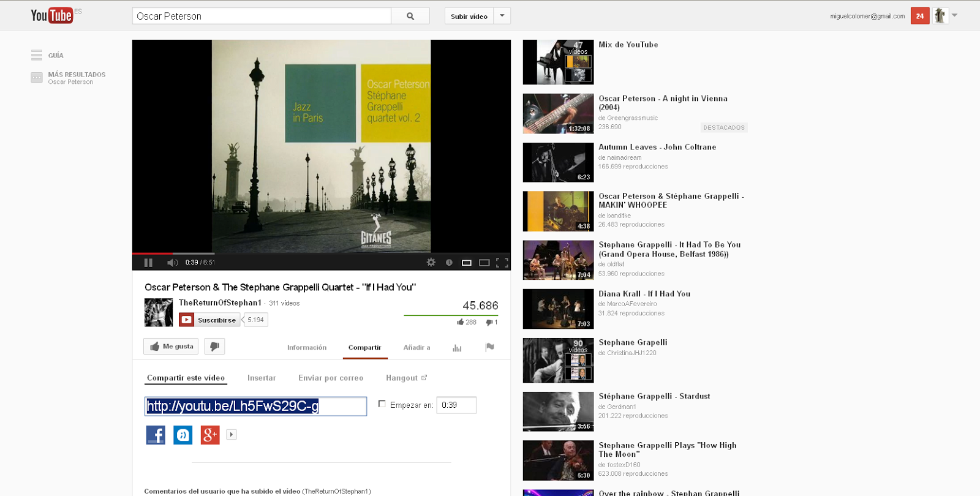Enable the Empezar en checkbox

(x=382, y=404)
